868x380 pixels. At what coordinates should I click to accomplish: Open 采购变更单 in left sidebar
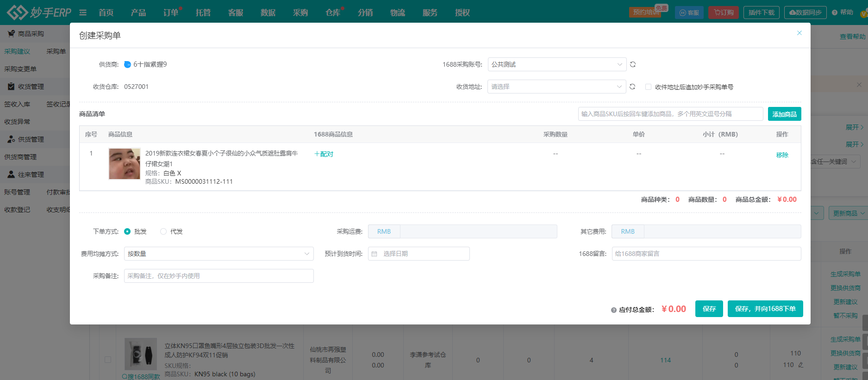click(20, 69)
